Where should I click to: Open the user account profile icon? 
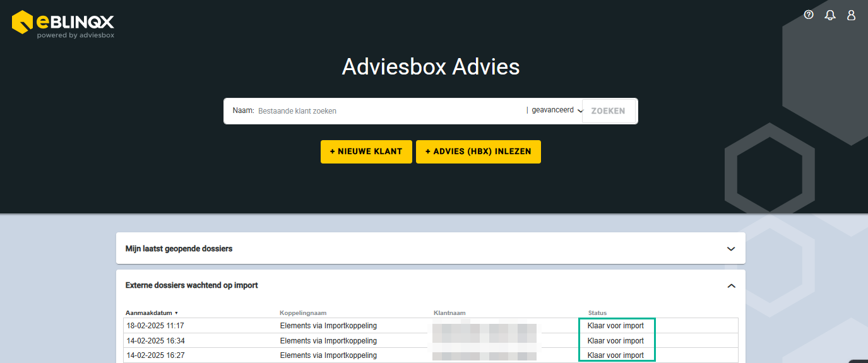tap(851, 15)
